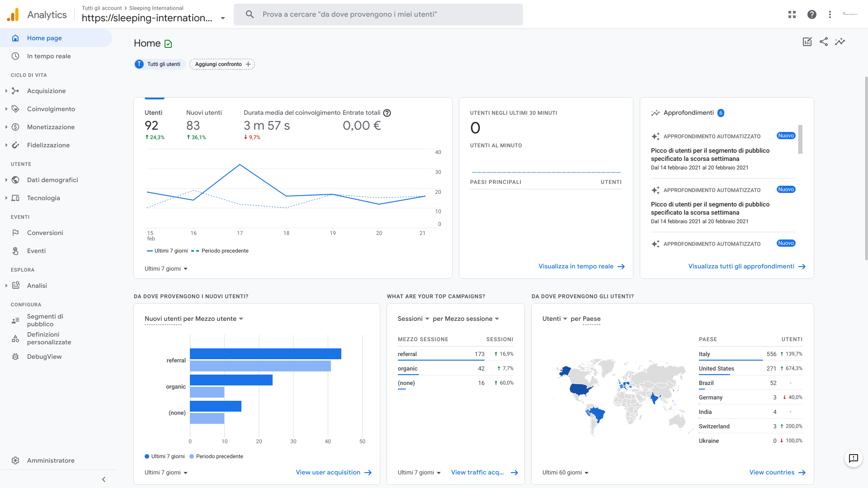Screen dimensions: 868x488
Task: Click the Coinvolgimento tag icon
Action: 15,109
